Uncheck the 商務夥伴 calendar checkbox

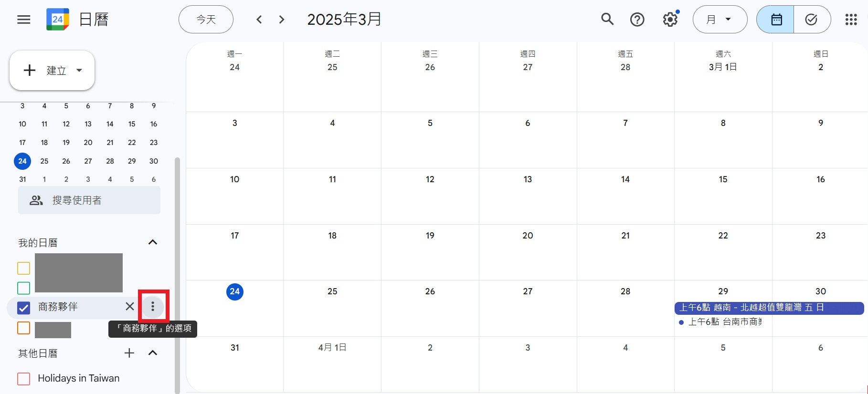[23, 308]
